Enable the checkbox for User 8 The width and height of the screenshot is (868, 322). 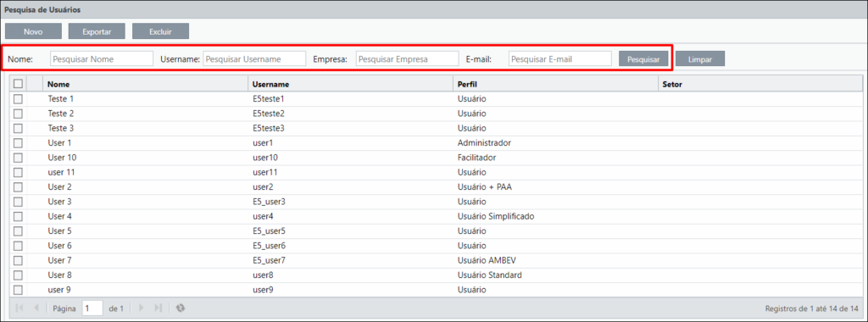[19, 275]
